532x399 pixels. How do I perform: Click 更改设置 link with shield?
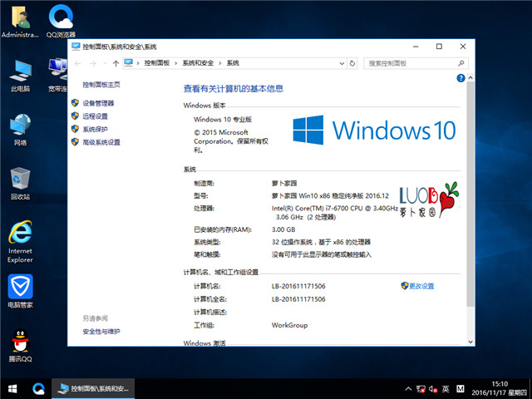[417, 286]
